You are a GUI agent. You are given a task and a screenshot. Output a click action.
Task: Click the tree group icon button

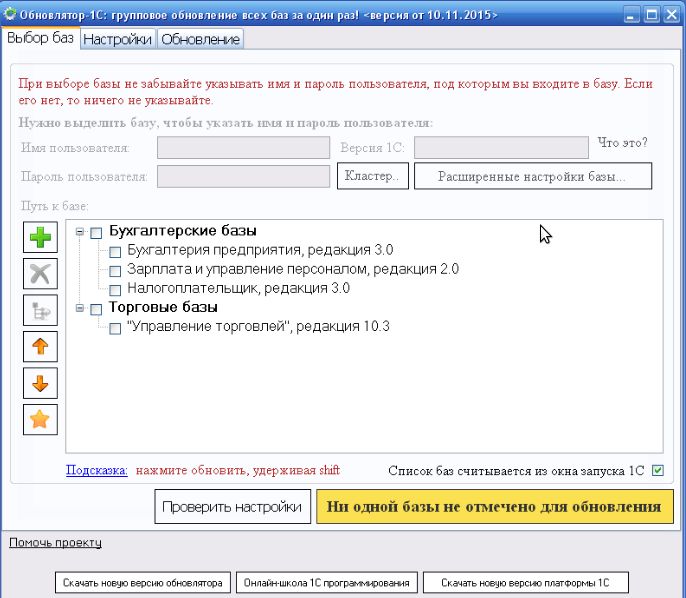coord(40,310)
